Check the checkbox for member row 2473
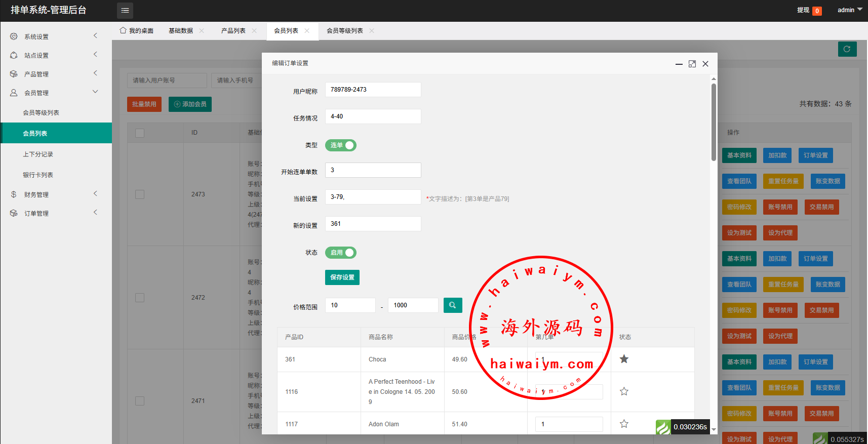The height and width of the screenshot is (444, 868). pos(140,194)
